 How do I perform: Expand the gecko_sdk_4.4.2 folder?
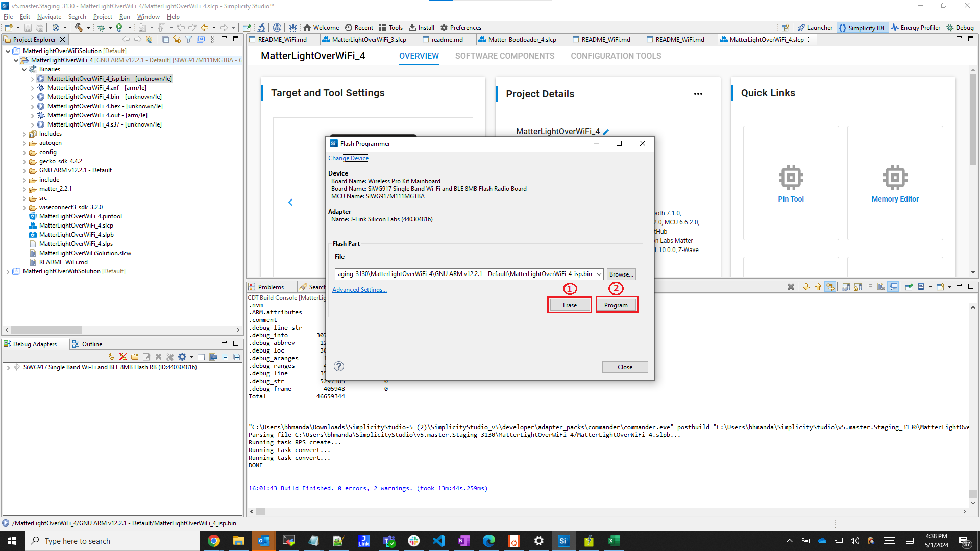click(24, 161)
